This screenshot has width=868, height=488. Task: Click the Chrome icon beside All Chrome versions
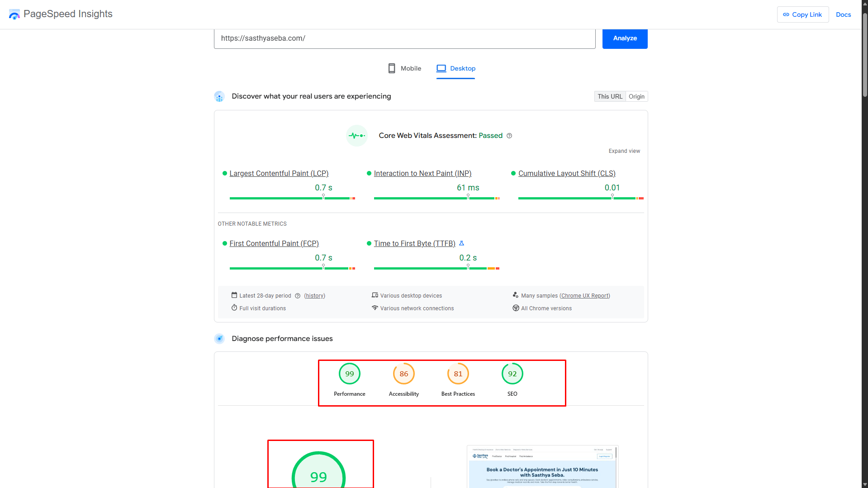[x=516, y=308]
